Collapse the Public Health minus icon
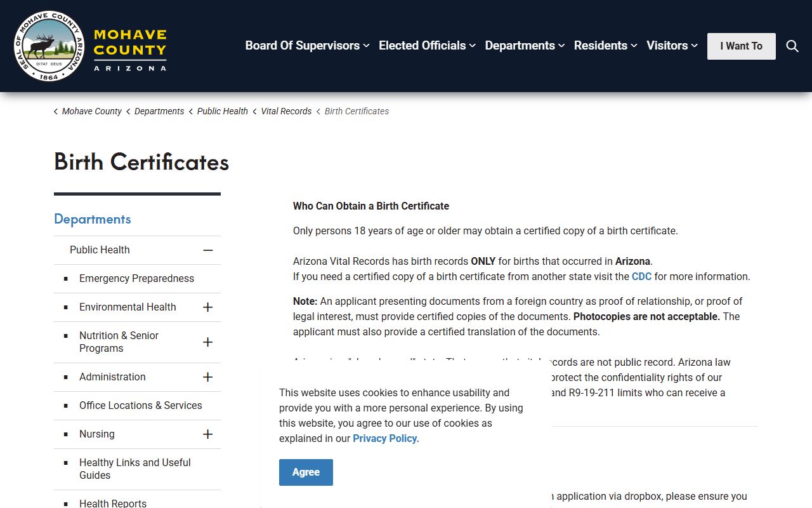This screenshot has height=508, width=812. (x=207, y=250)
